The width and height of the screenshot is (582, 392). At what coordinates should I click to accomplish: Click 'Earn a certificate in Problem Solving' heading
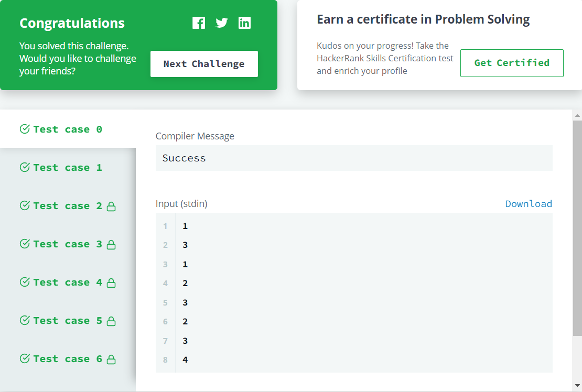(423, 20)
